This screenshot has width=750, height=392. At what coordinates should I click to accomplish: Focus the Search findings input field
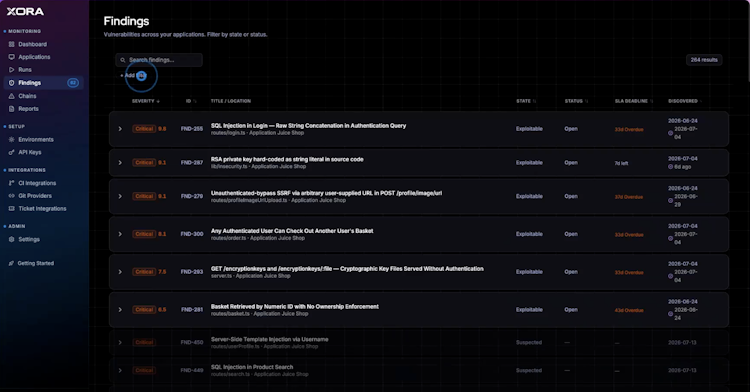[159, 60]
